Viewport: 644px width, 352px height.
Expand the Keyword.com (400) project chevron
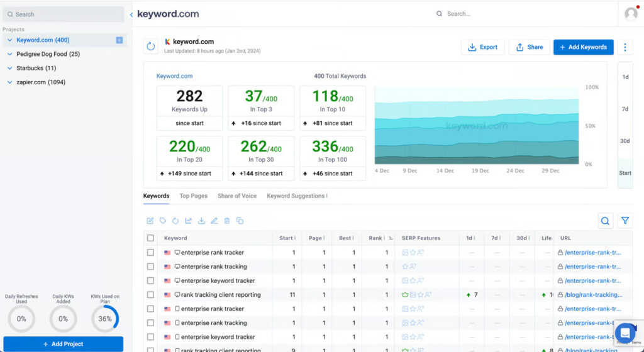click(9, 40)
